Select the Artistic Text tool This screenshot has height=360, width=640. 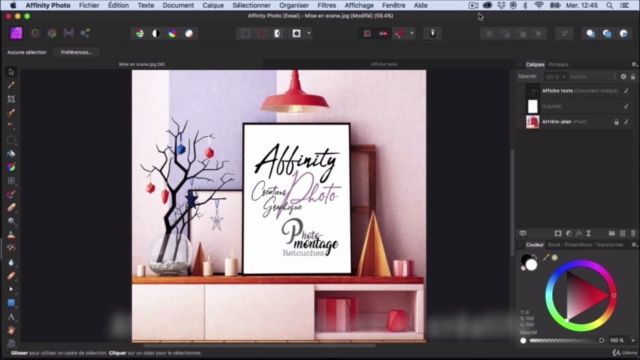click(x=11, y=317)
